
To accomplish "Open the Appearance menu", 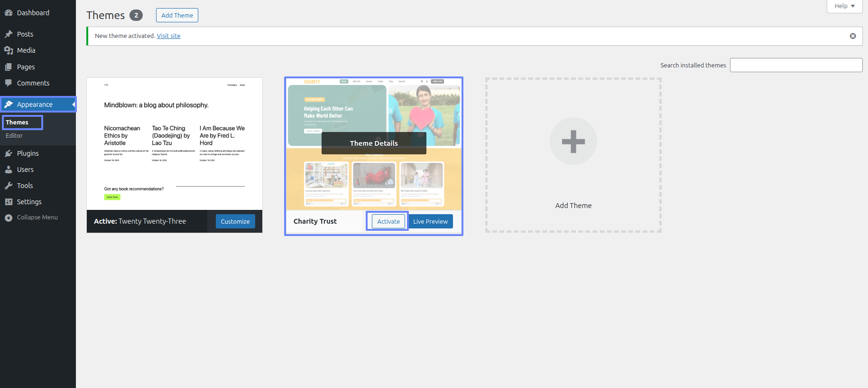I will pyautogui.click(x=35, y=104).
